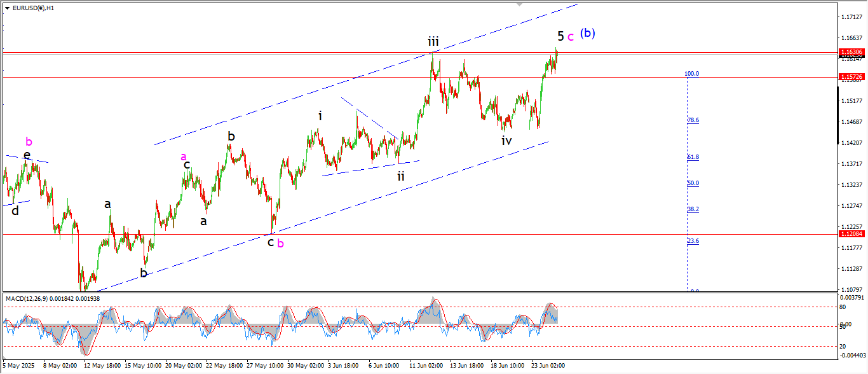The image size is (868, 374).
Task: Click the 0.003791 MACD scale value
Action: [x=851, y=297]
